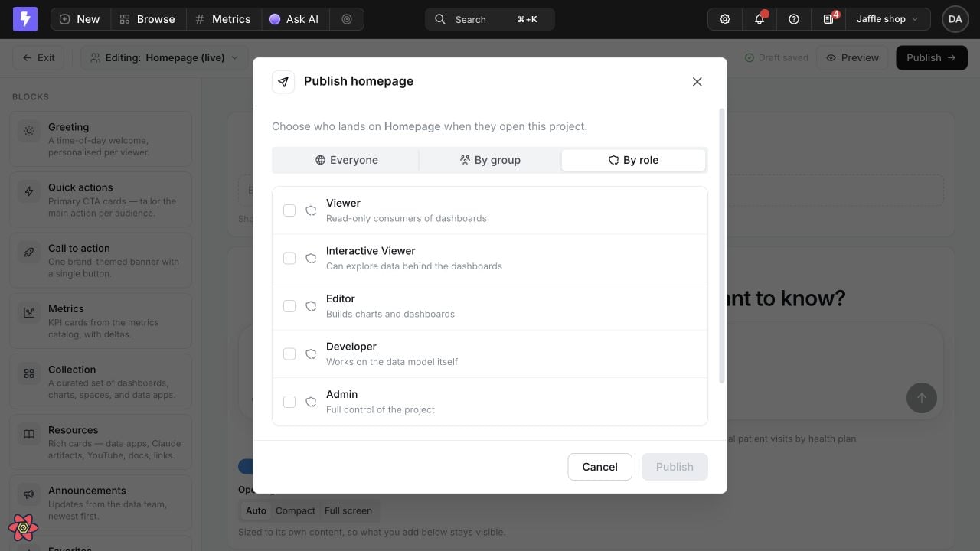Click the shield icon beside Admin role

[311, 402]
